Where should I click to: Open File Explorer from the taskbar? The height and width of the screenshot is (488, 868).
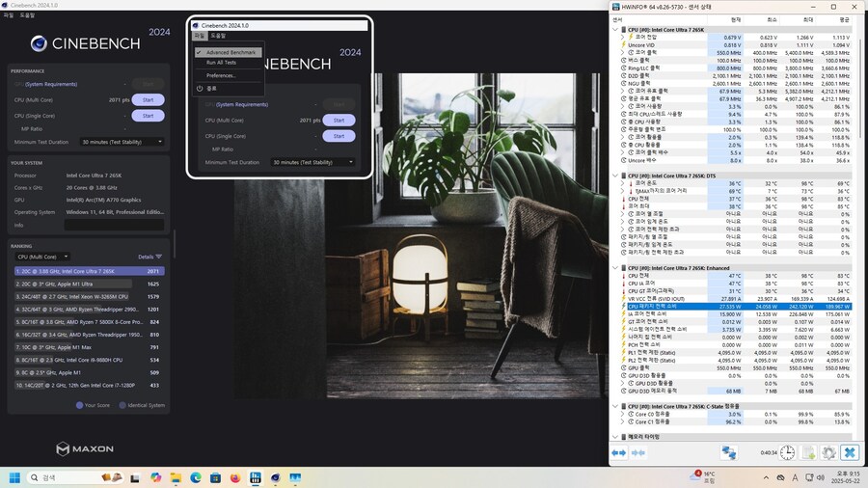click(x=176, y=477)
